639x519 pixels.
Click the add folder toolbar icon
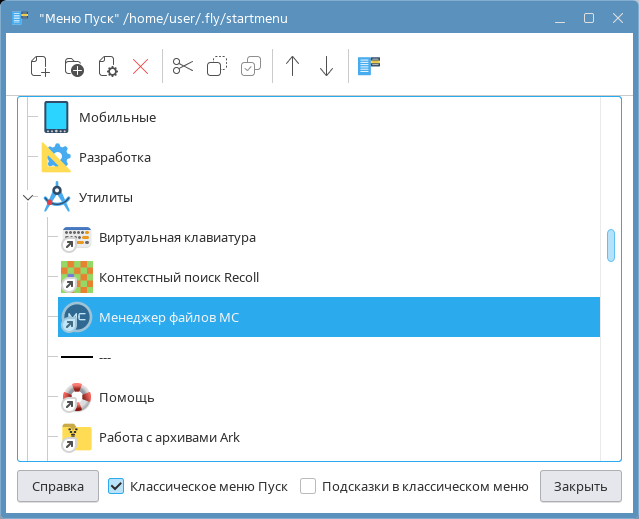(x=74, y=67)
